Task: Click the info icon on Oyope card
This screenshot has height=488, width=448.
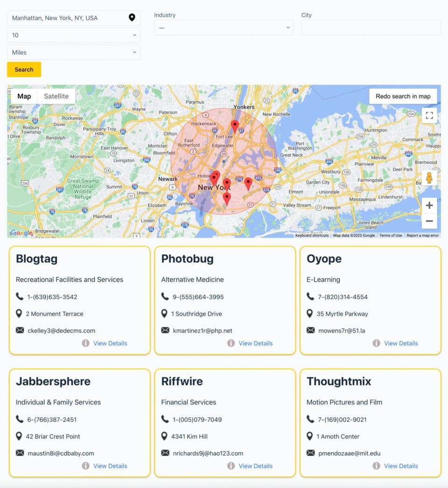Action: 376,343
